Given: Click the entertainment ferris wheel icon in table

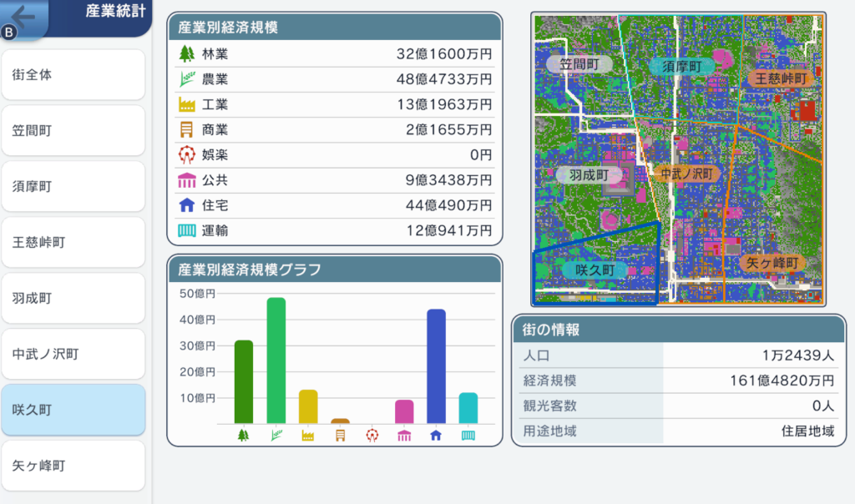Looking at the screenshot, I should pos(185,155).
